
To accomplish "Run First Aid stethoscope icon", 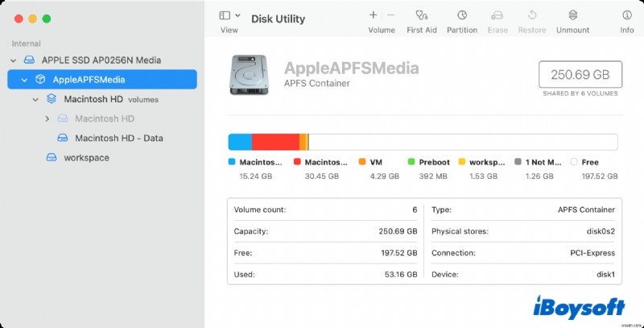I will pos(421,15).
